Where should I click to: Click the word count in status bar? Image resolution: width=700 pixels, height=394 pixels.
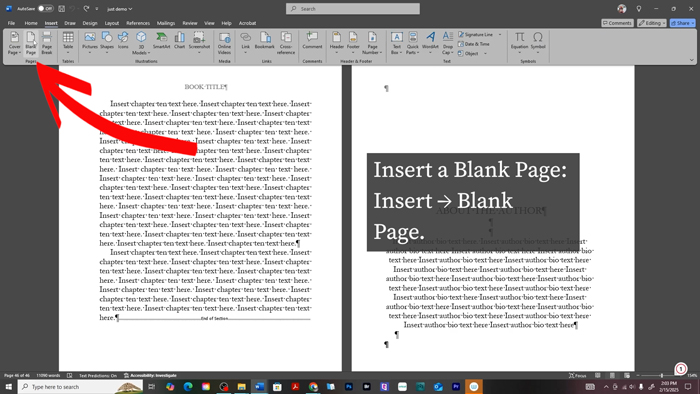click(48, 375)
